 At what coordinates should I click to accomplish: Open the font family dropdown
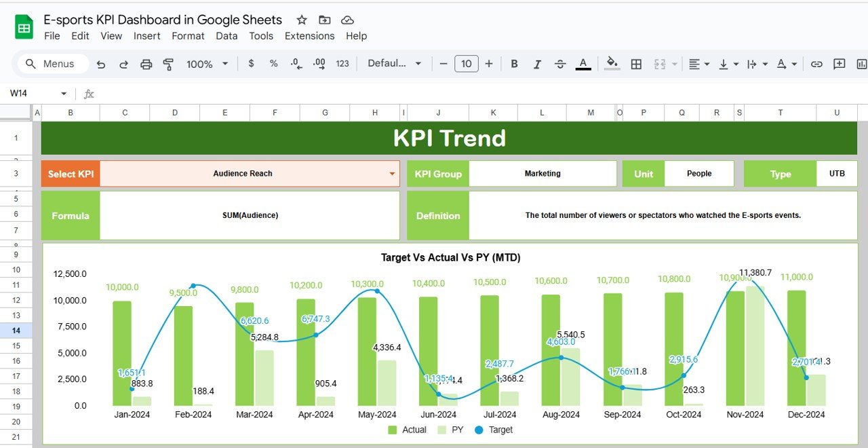pos(394,63)
